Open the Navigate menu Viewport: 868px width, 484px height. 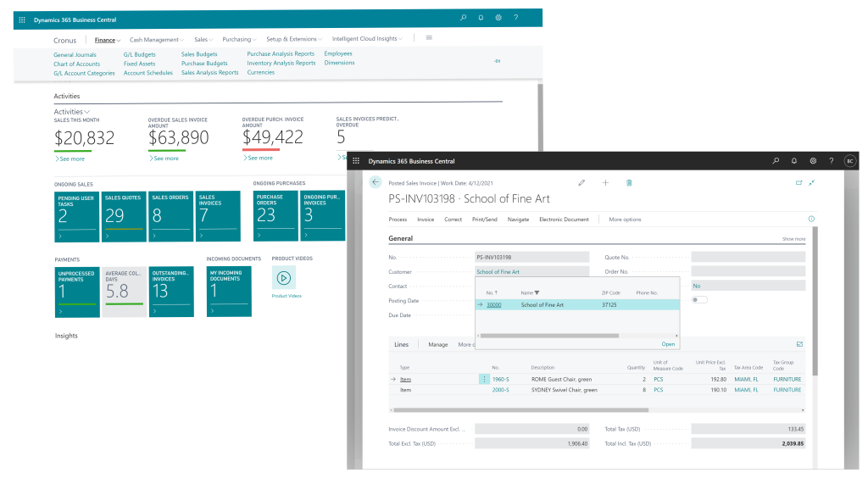click(x=518, y=220)
